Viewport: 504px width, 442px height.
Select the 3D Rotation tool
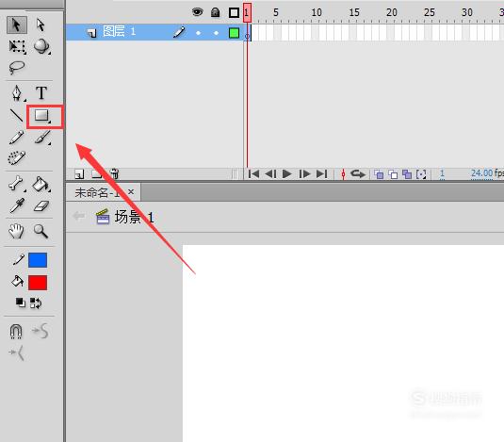coord(41,47)
